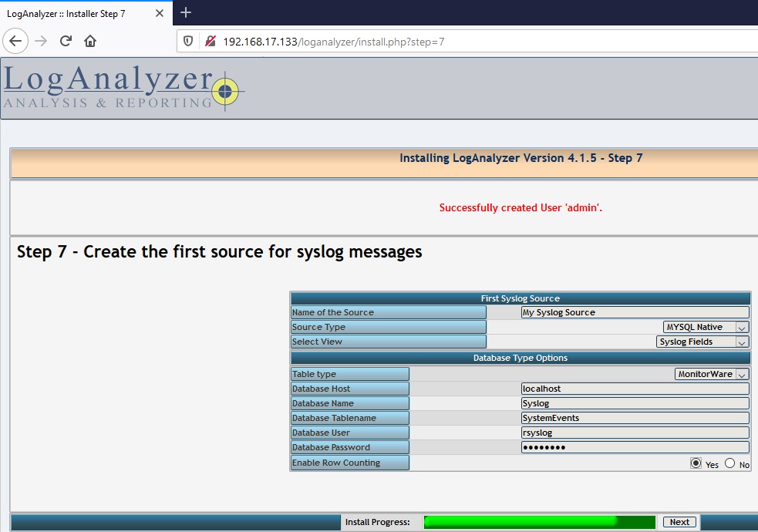The height and width of the screenshot is (532, 758).
Task: Show tracking protection shield info
Action: 188,42
